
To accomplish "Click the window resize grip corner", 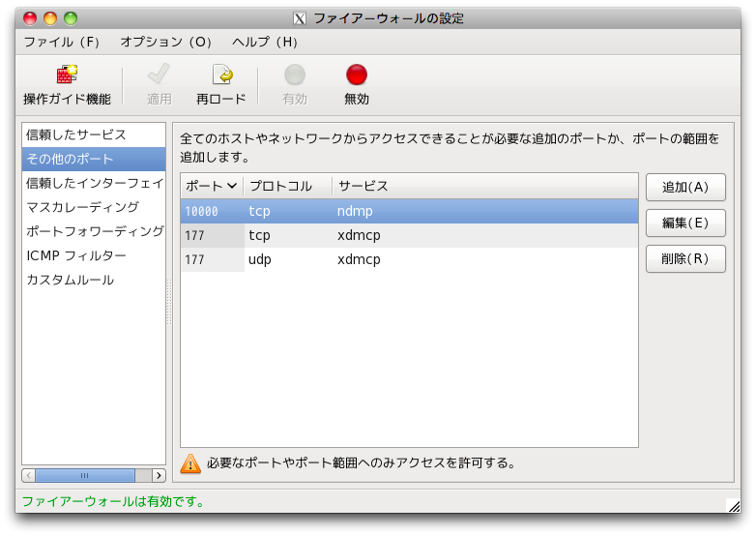I will (x=732, y=504).
